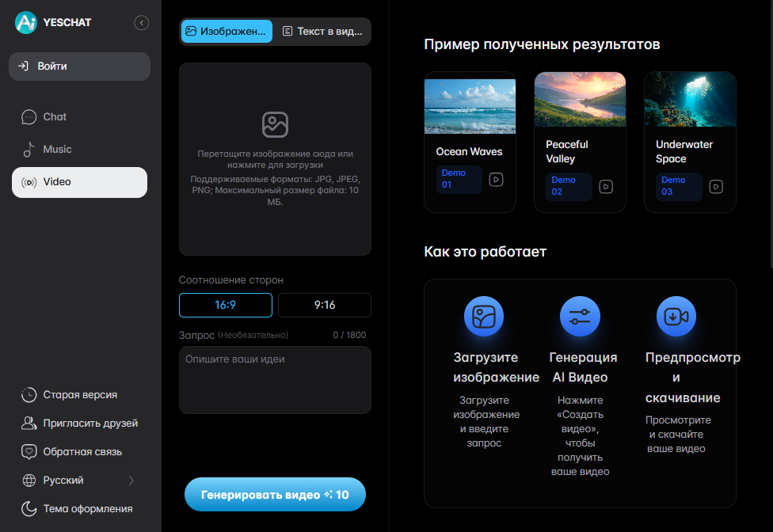This screenshot has height=532, width=773.
Task: Click the image upload icon in the drop zone
Action: 275,124
